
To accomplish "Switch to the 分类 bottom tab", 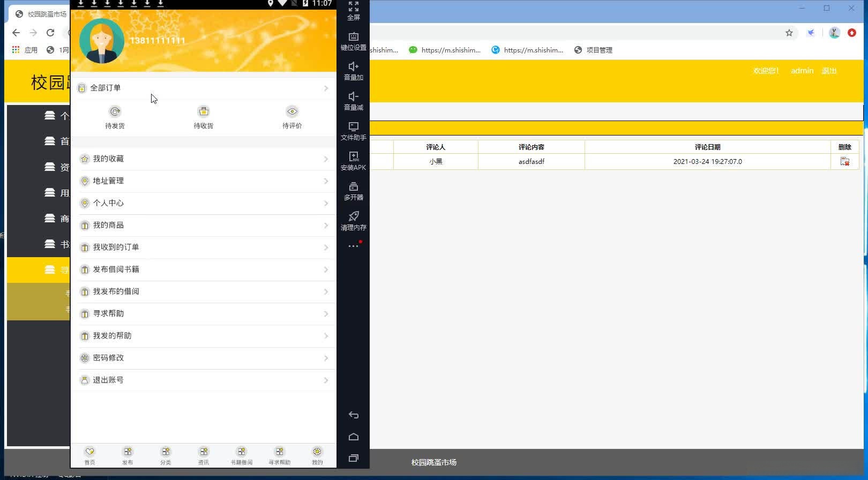I will [x=166, y=456].
